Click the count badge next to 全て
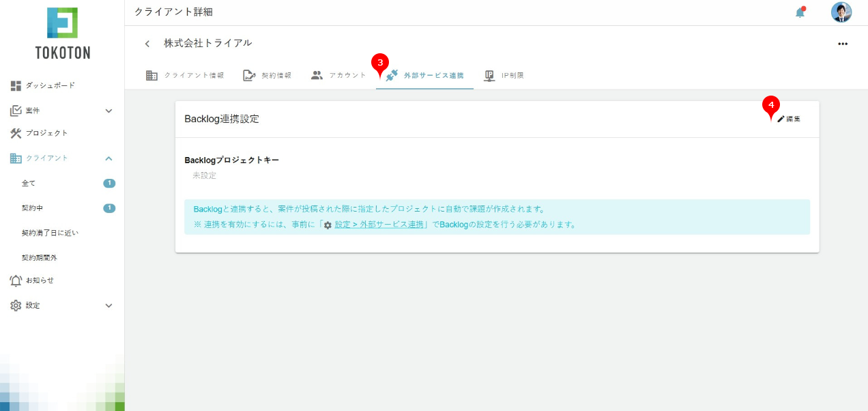 [x=109, y=183]
